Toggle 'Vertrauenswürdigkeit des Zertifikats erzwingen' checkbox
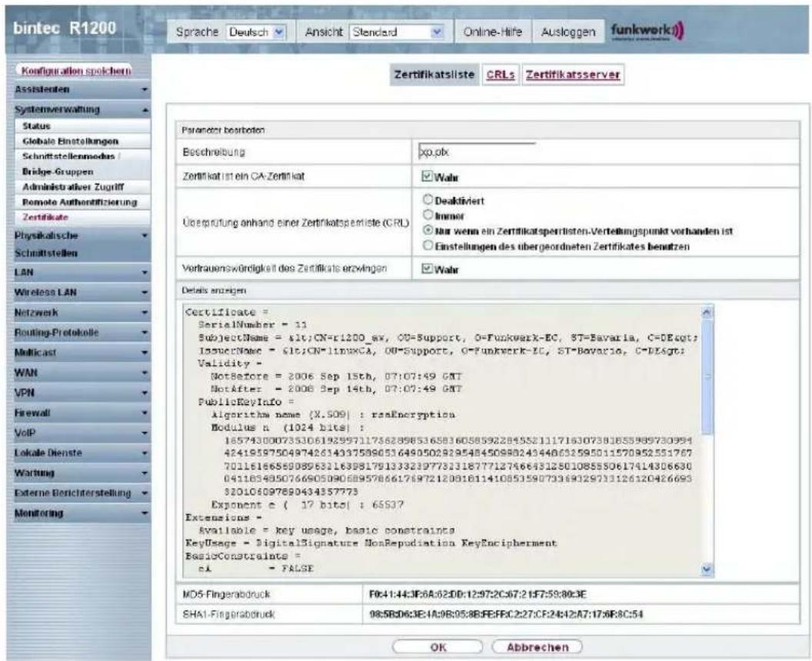812x661 pixels. point(426,269)
